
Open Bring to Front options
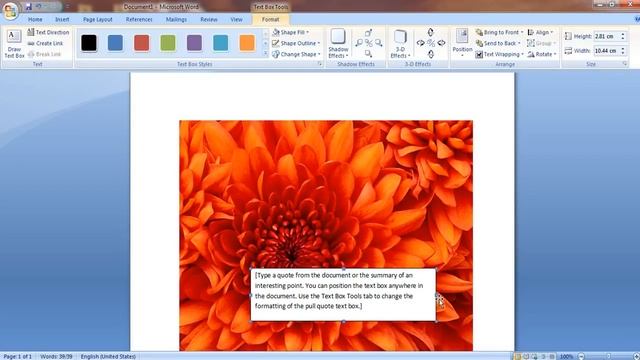499,32
